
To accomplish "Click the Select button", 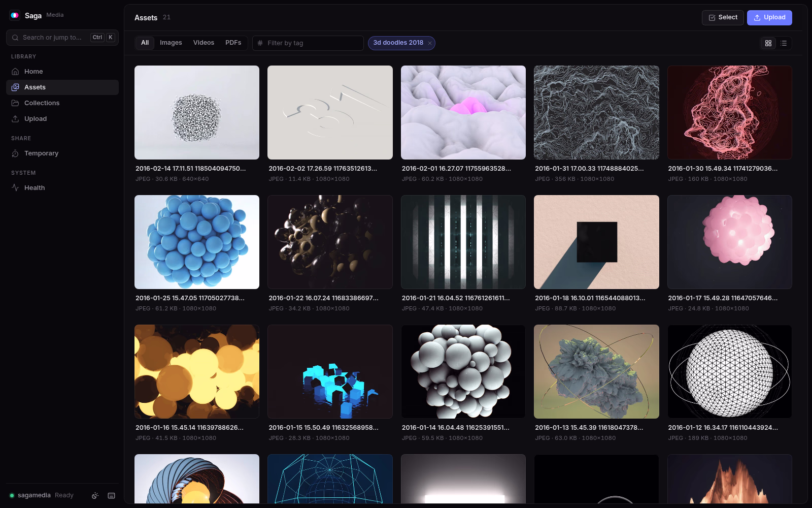I will click(x=723, y=18).
